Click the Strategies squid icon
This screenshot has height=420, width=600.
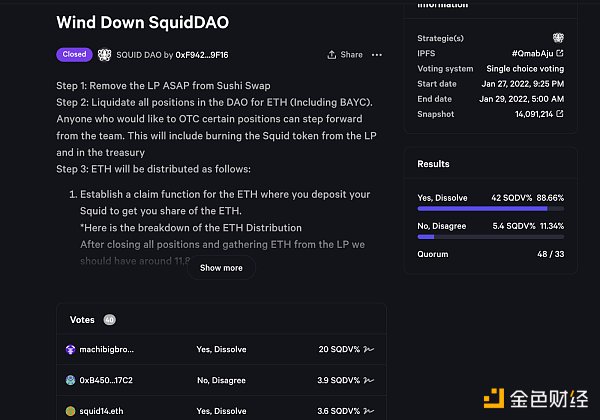click(x=557, y=38)
